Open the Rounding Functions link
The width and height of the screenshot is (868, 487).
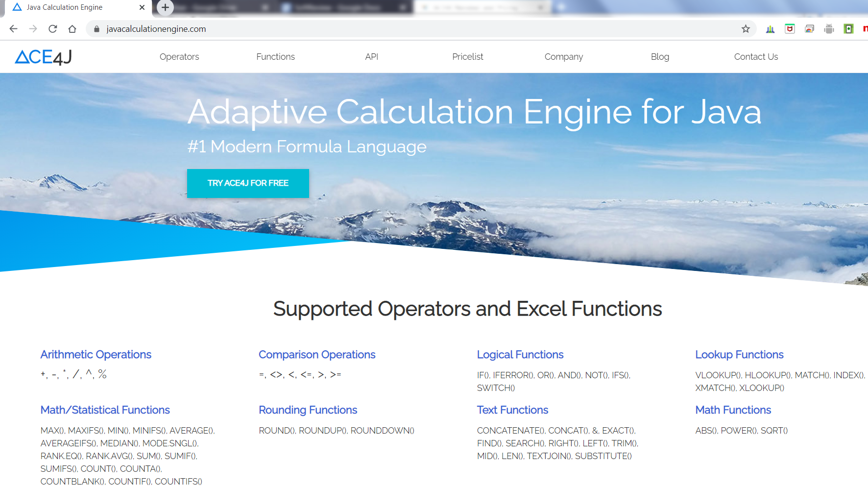308,410
